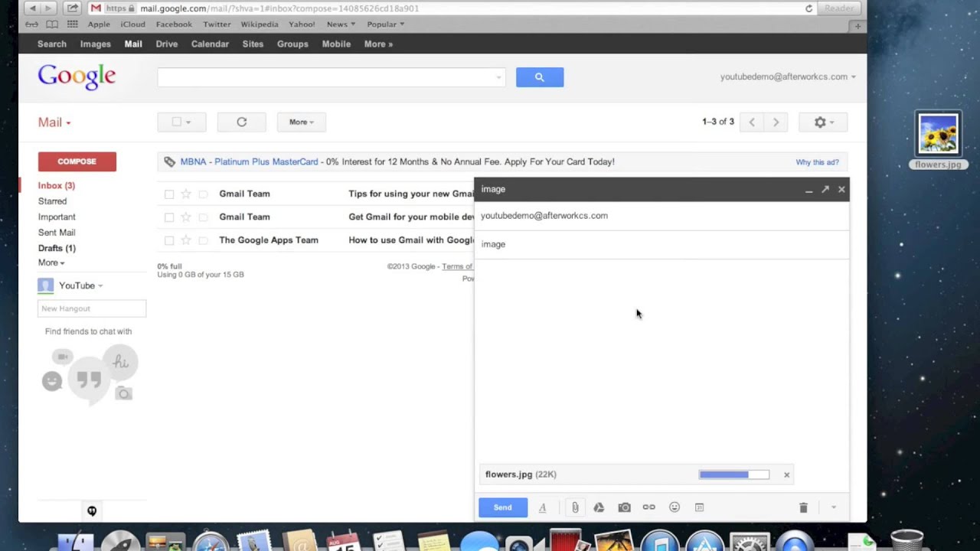Open the select-all checkbox dropdown
The image size is (980, 551).
click(x=182, y=122)
